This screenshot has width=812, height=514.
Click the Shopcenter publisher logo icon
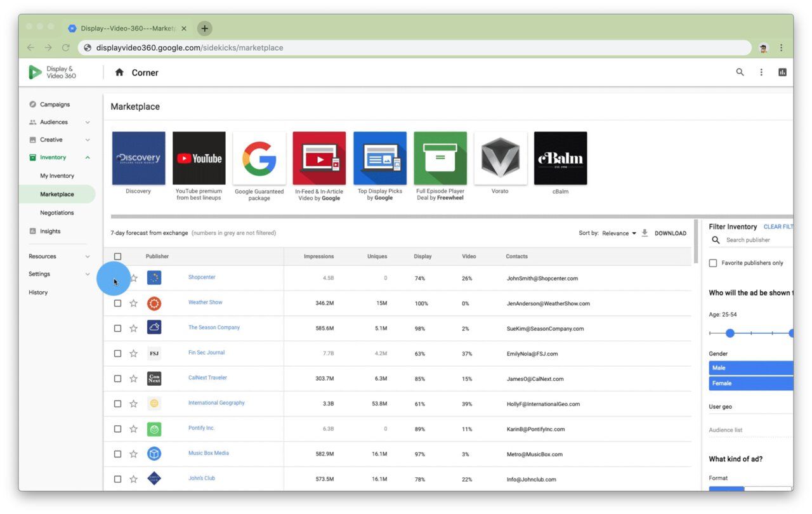pyautogui.click(x=154, y=278)
